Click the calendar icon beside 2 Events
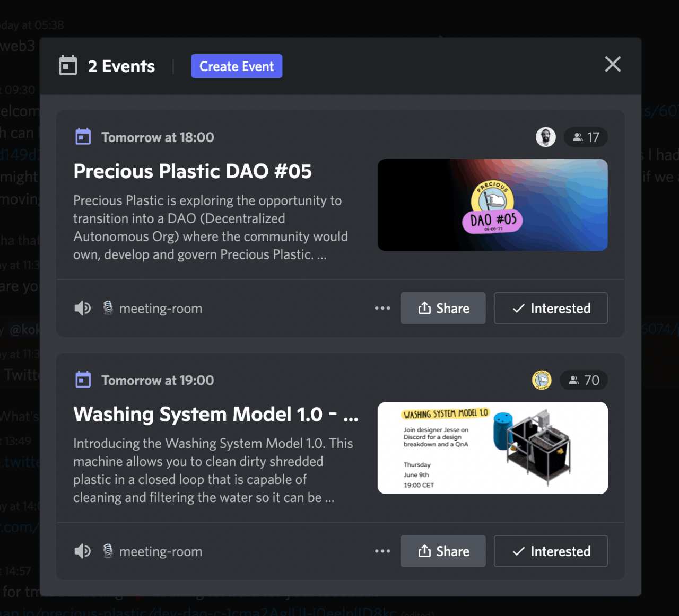The image size is (679, 616). tap(68, 66)
